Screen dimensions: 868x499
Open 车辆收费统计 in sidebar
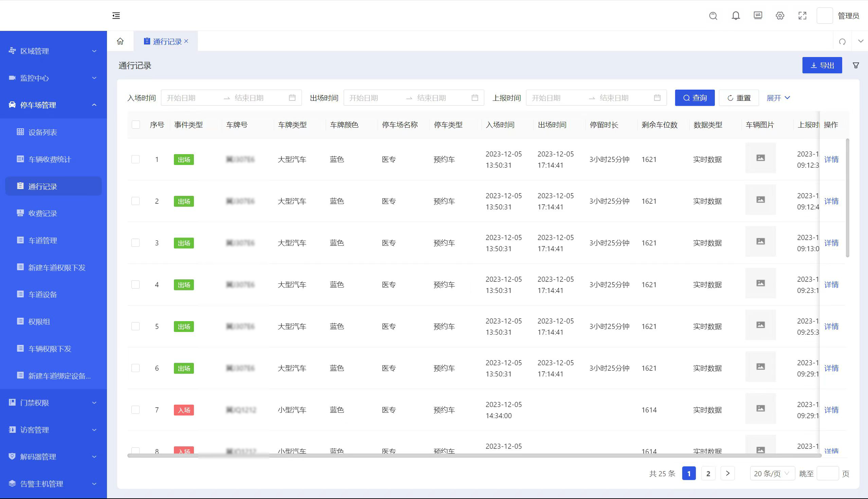pyautogui.click(x=53, y=159)
